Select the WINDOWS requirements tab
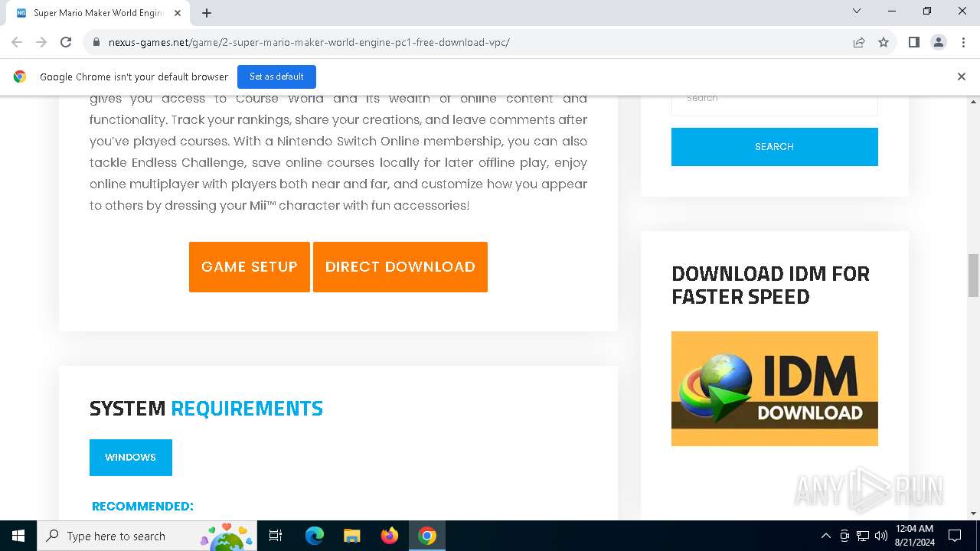The height and width of the screenshot is (551, 980). pos(131,458)
